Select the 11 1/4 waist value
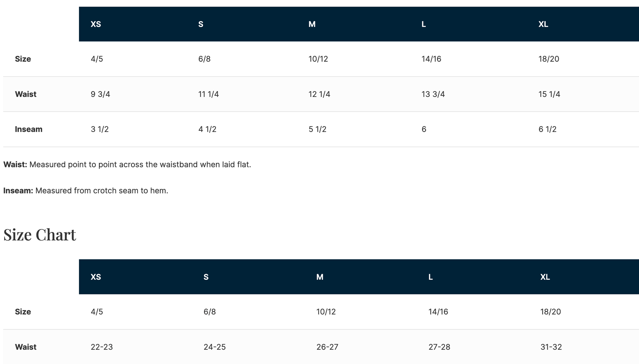 tap(208, 94)
